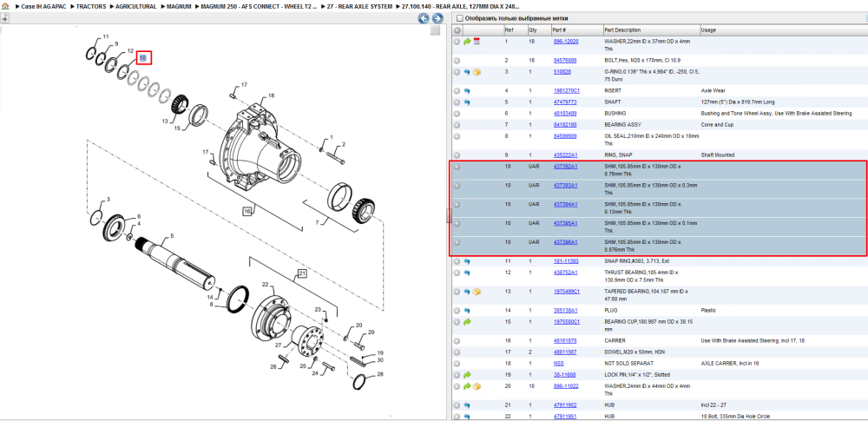Image resolution: width=868 pixels, height=421 pixels.
Task: Toggle selection circle for NOT SOLD SEPARAT row
Action: point(457,364)
